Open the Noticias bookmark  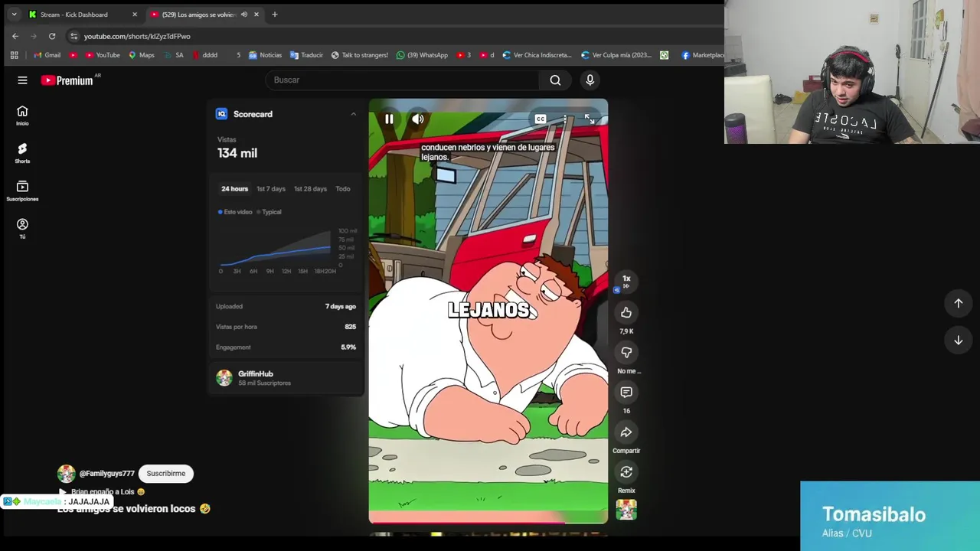point(265,55)
